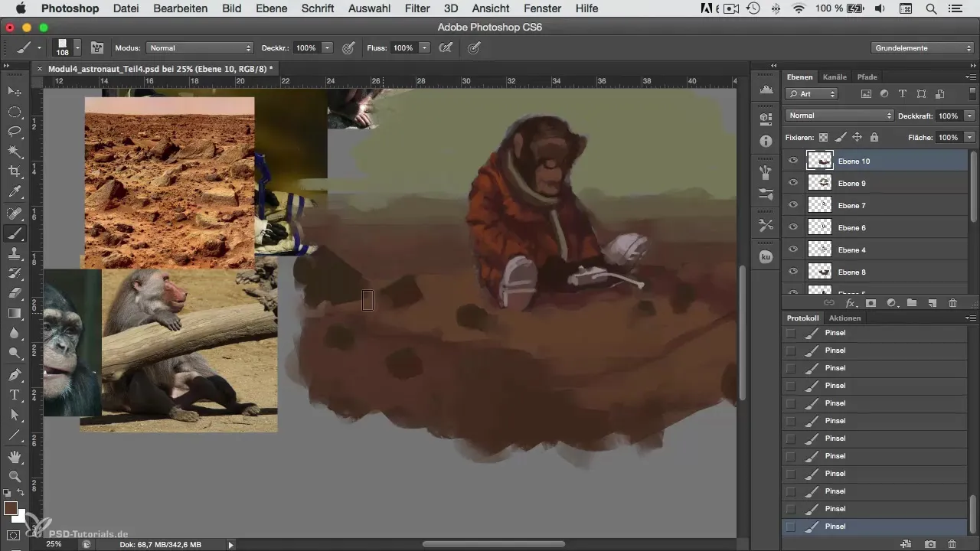
Task: Click the foreground color swatch
Action: tap(11, 509)
